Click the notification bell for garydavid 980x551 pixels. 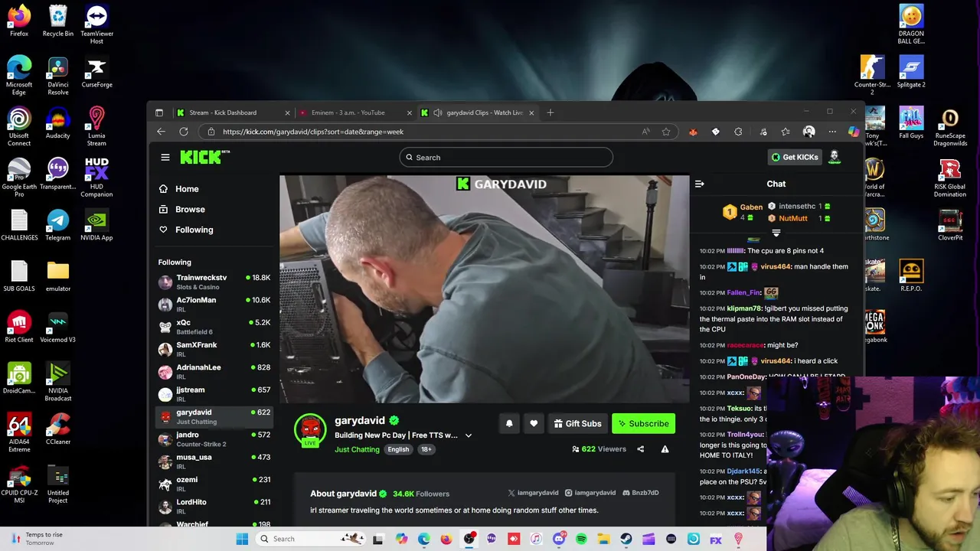point(509,423)
